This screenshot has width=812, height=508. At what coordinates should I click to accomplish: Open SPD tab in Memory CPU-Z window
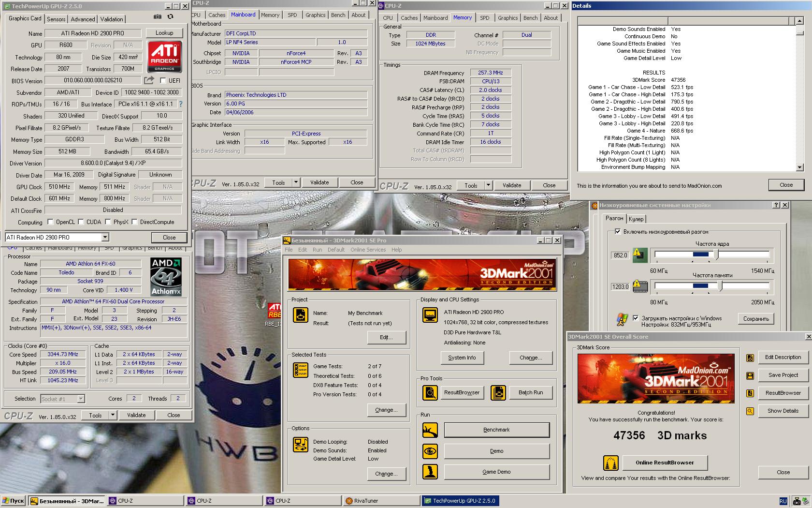(x=484, y=18)
